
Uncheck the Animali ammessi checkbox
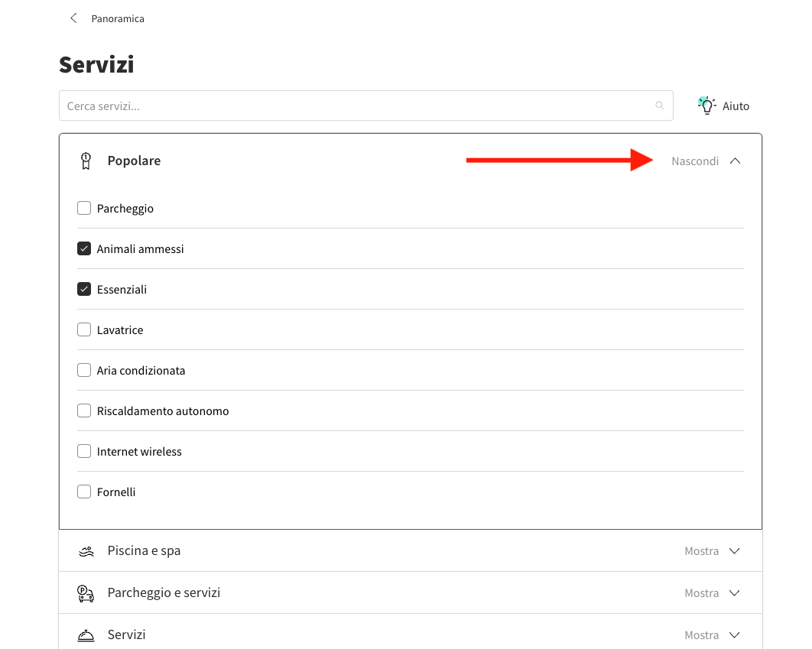point(84,248)
